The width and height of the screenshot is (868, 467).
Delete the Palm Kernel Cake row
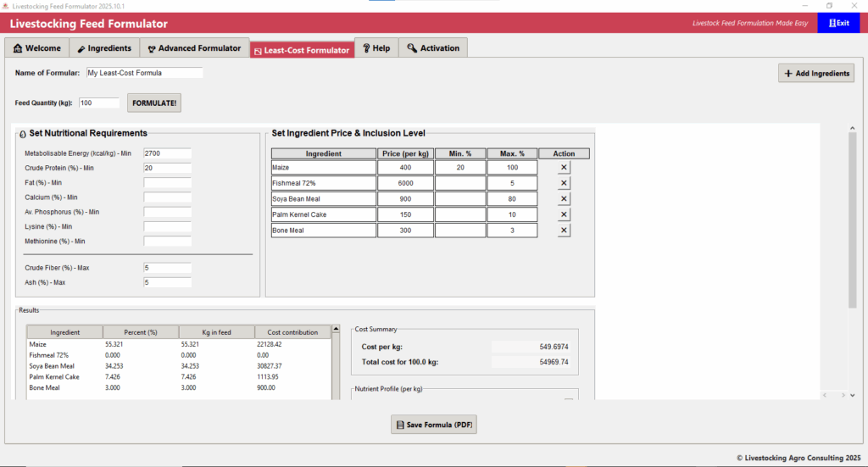[565, 214]
